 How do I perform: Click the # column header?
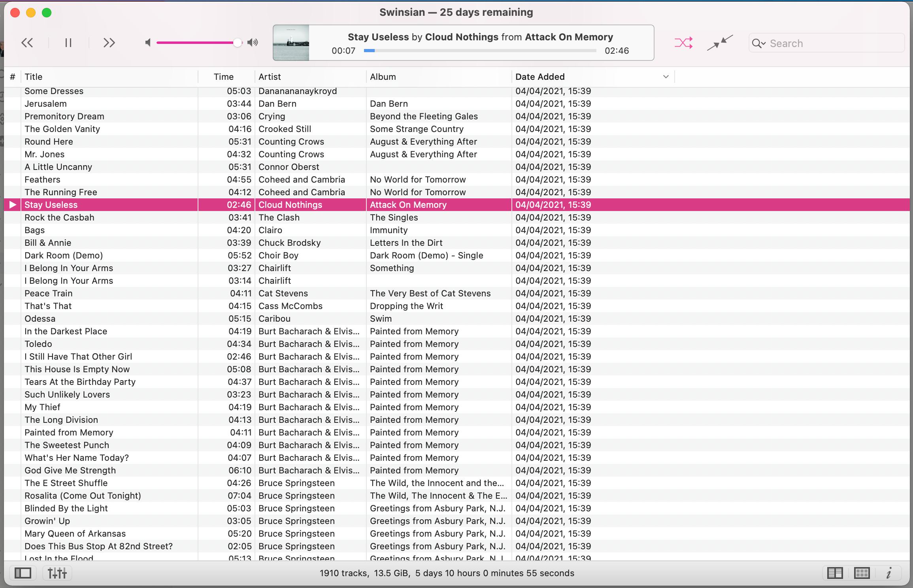[13, 77]
